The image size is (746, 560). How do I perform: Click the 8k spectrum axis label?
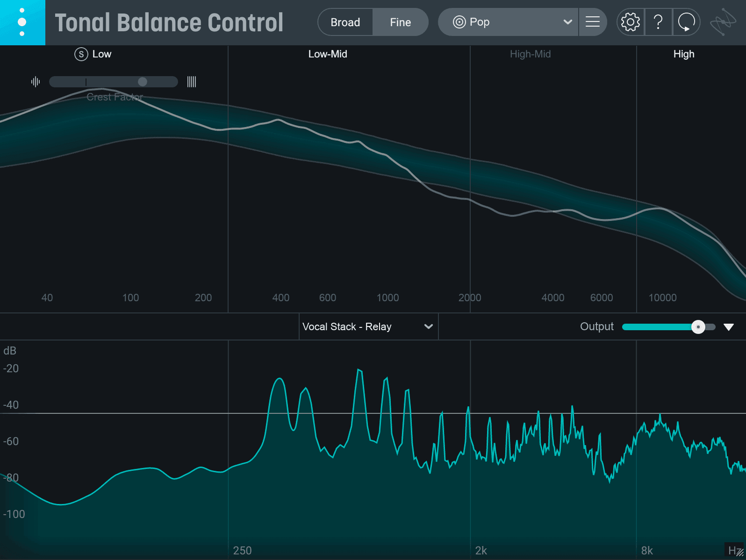click(647, 551)
